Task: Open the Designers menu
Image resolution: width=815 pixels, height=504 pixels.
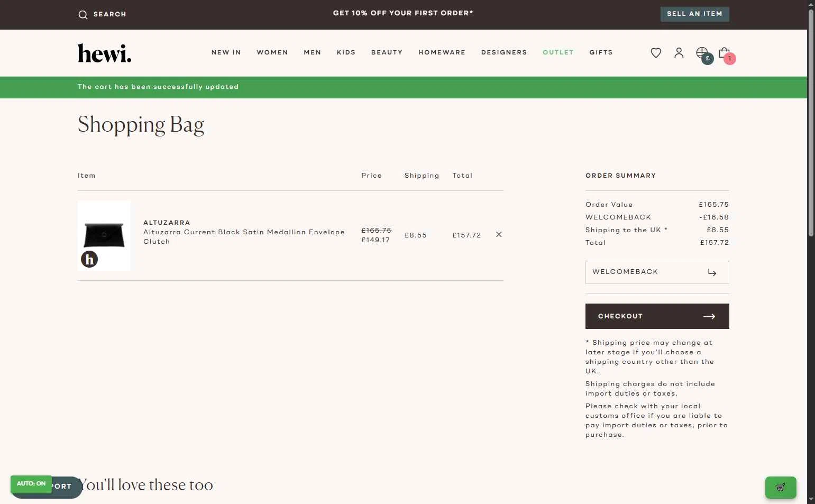Action: point(504,52)
